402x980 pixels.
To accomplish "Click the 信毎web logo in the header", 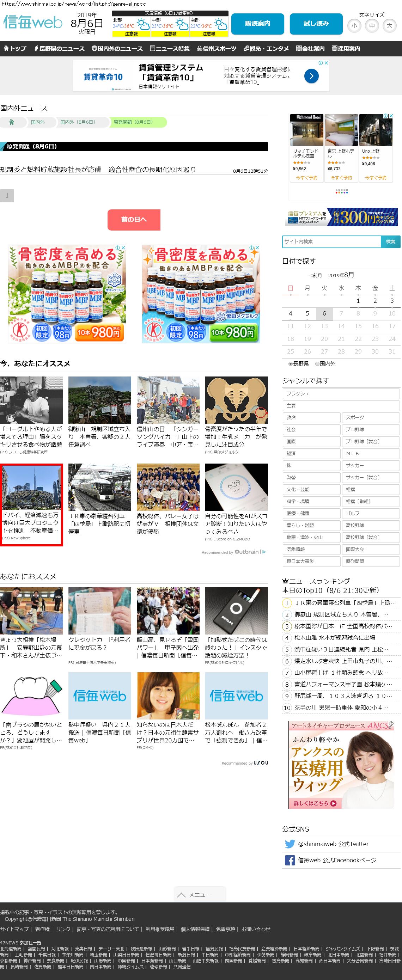I will 33,23.
